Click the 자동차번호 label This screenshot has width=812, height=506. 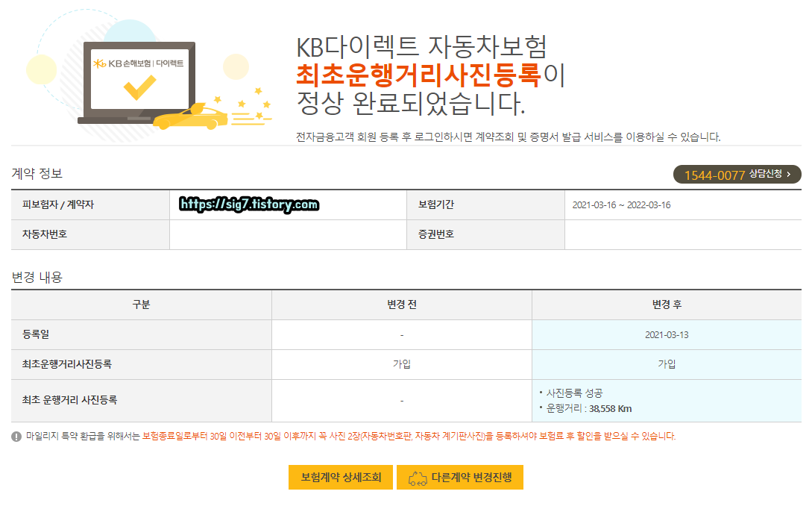click(45, 234)
